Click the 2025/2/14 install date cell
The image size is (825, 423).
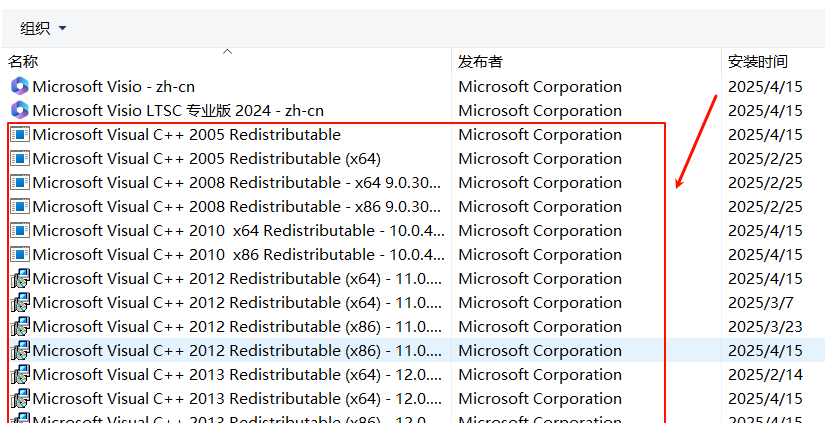765,375
